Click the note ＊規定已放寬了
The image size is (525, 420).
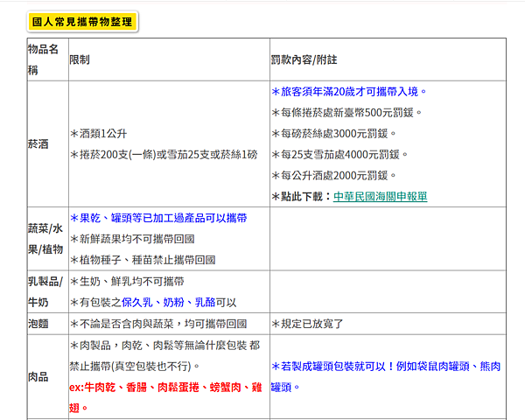click(307, 324)
